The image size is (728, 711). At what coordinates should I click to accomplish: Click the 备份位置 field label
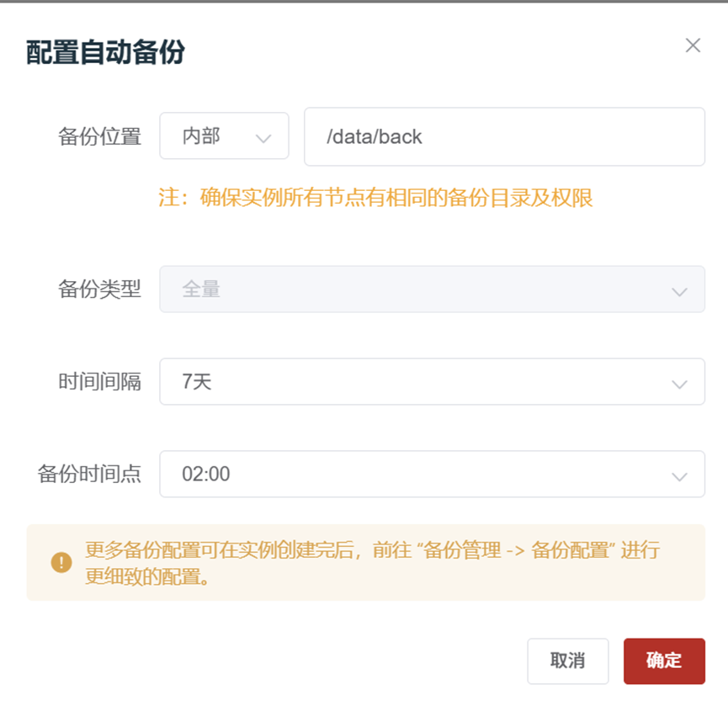[100, 136]
